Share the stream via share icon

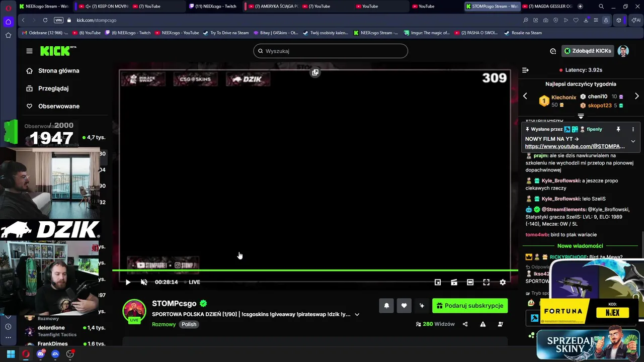[x=465, y=324]
